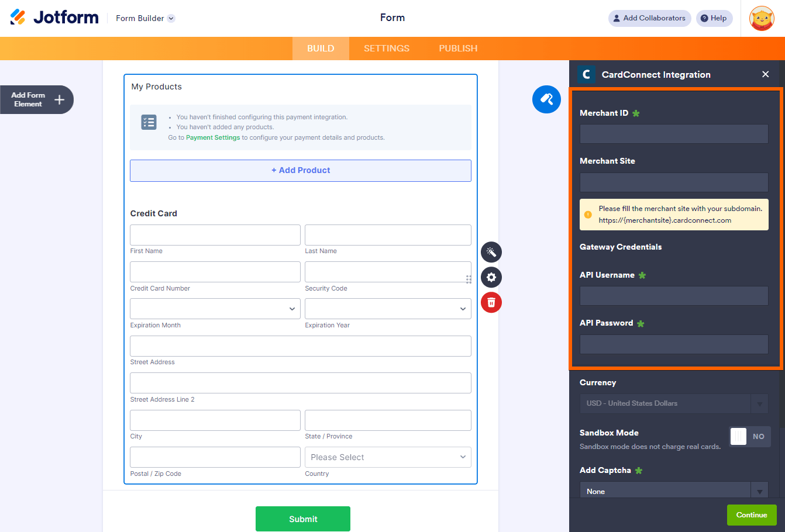Click Continue in the integration panel

(x=752, y=515)
